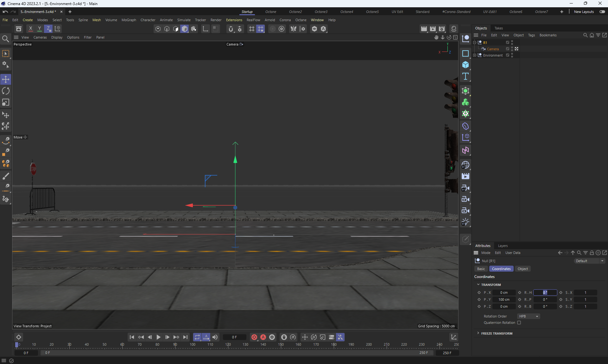Screen dimensions: 608x364
Task: Open the Rotation Order dropdown
Action: [x=528, y=316]
